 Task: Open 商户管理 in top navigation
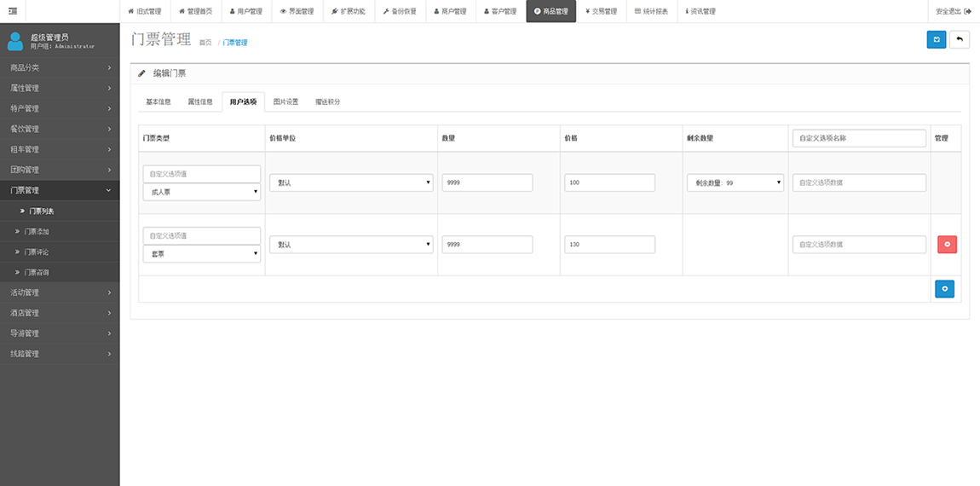click(x=450, y=11)
